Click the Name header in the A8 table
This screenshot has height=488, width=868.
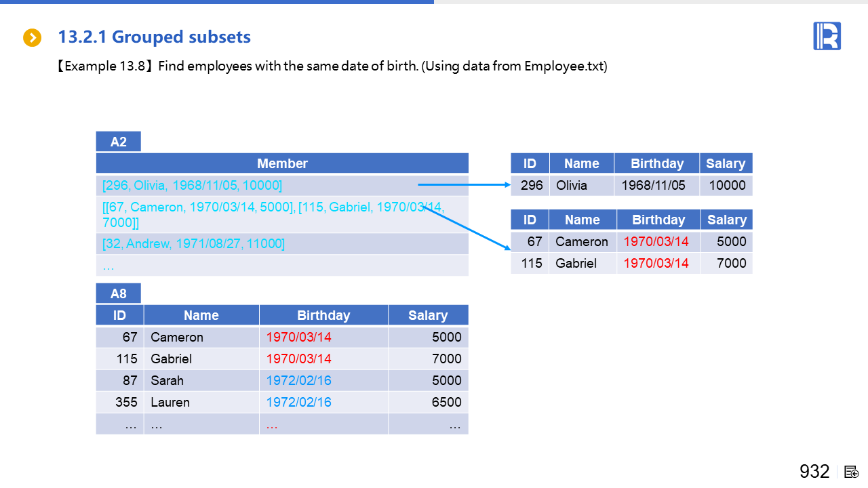click(201, 315)
